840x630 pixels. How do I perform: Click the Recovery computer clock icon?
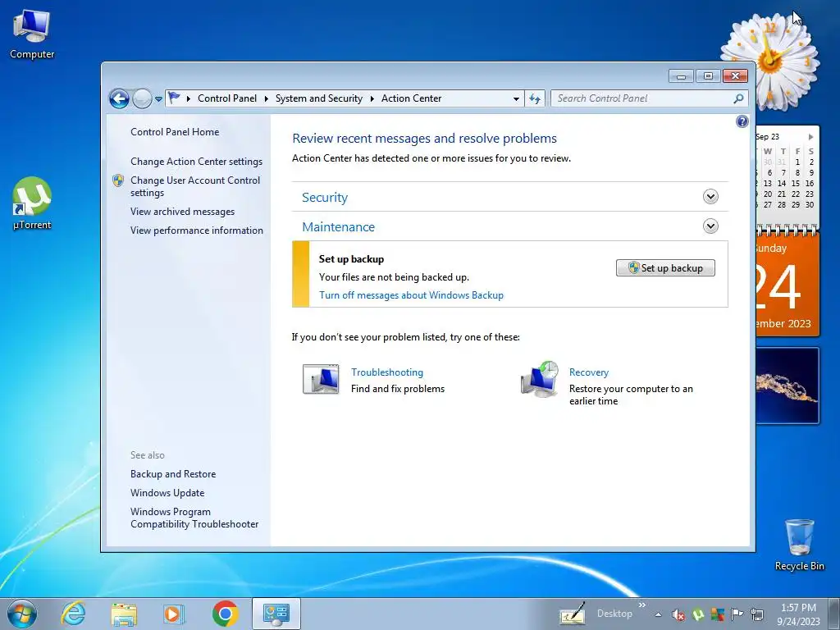[540, 379]
